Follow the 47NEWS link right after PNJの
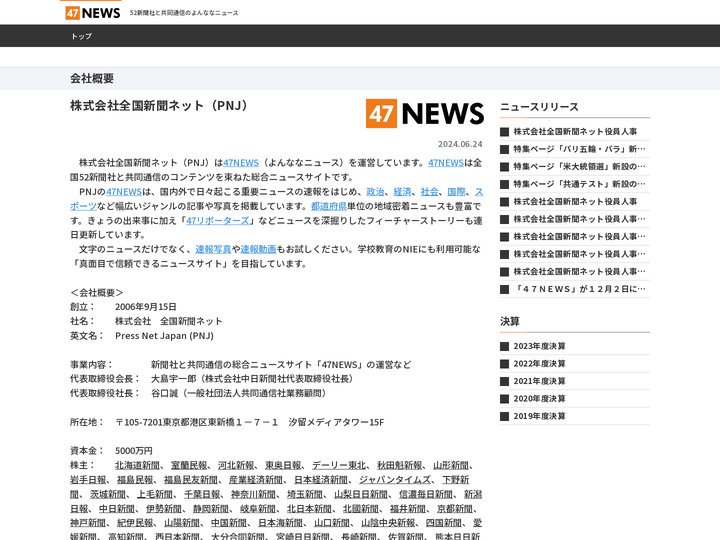Screen dimensions: 720x540 (124, 191)
